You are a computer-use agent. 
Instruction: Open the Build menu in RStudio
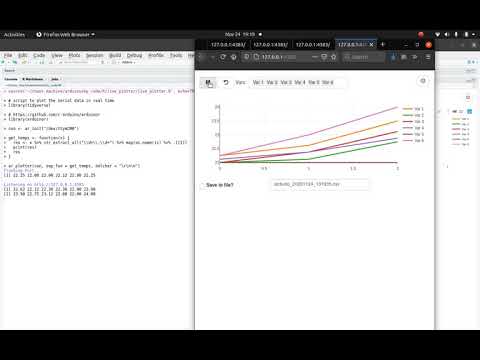point(115,55)
